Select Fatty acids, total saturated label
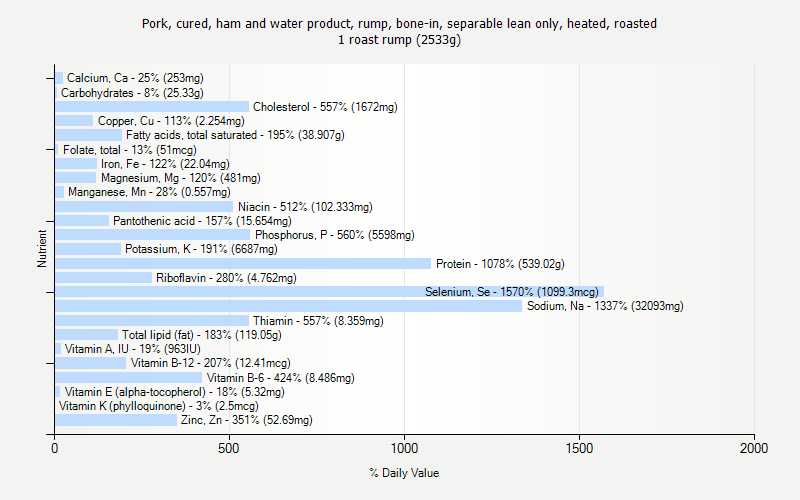This screenshot has width=800, height=500. (x=235, y=135)
